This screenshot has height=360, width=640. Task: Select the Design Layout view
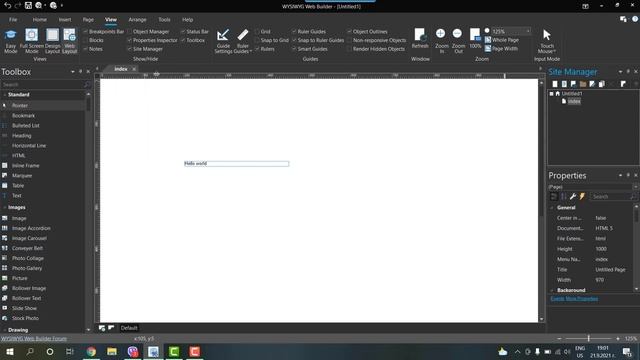[52, 41]
